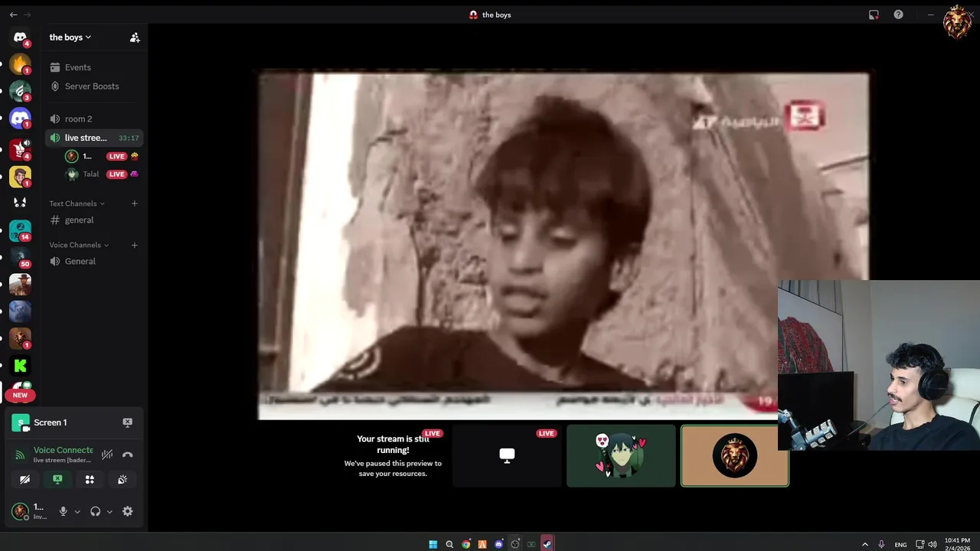This screenshot has height=551, width=980.
Task: Select Talal's anime avatar participant tile
Action: (x=621, y=456)
